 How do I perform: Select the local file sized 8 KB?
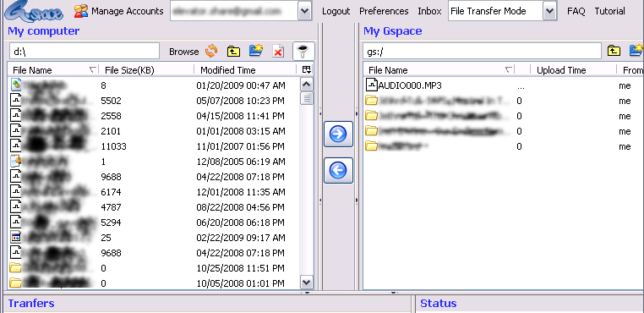coord(154,85)
